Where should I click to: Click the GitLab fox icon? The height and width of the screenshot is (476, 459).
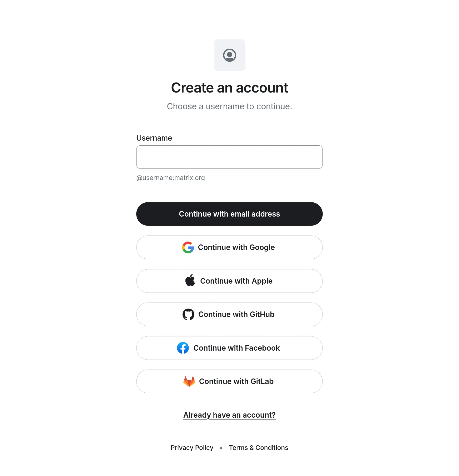pyautogui.click(x=189, y=381)
